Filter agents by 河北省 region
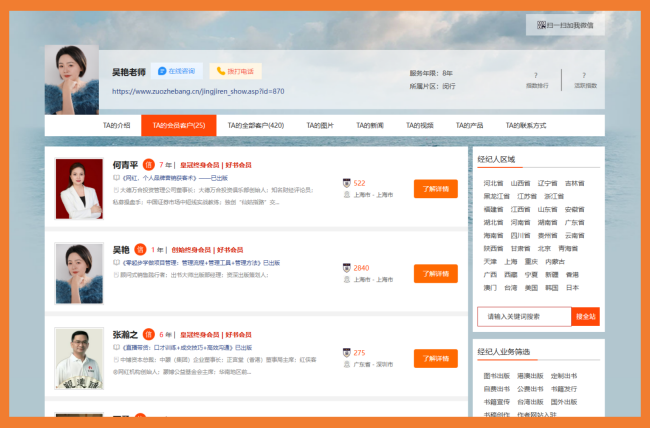 click(x=493, y=183)
